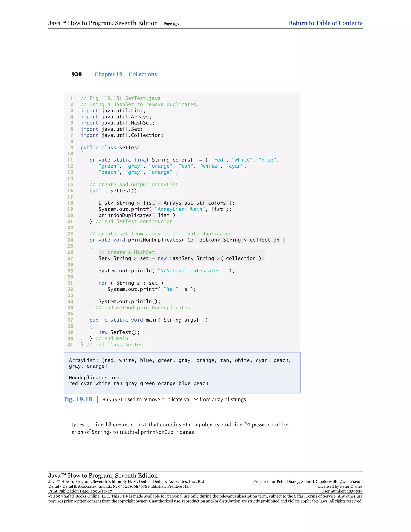Click the Page 957 label in header

click(171, 24)
